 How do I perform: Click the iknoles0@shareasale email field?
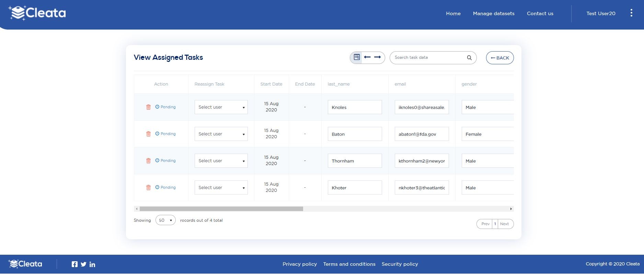tap(422, 107)
